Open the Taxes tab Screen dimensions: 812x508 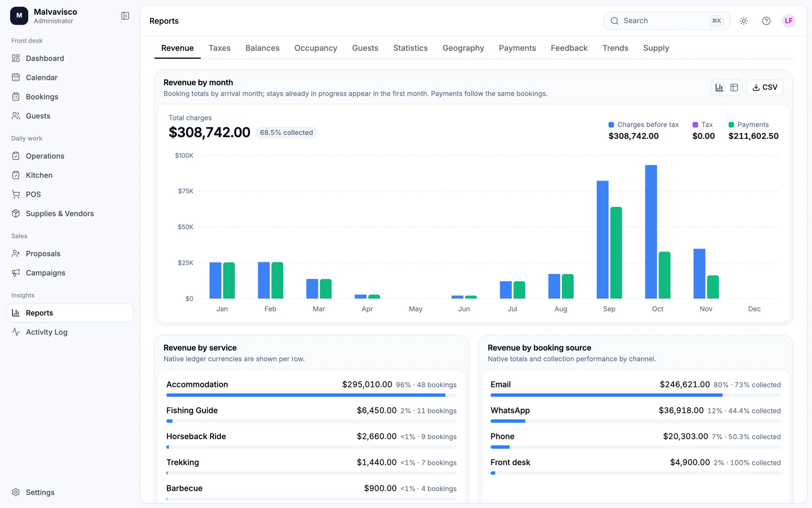click(x=220, y=48)
